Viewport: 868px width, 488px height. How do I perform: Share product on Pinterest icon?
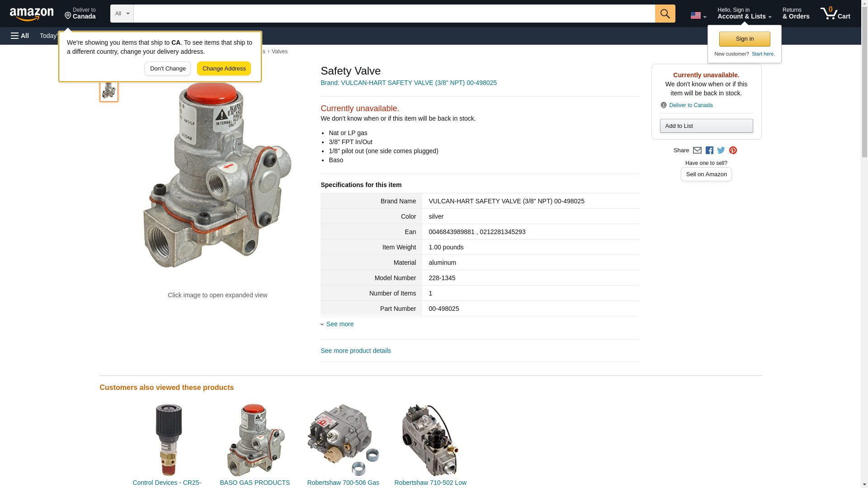(x=733, y=150)
